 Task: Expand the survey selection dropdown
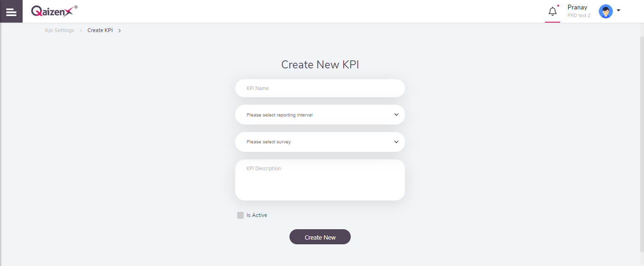(320, 142)
